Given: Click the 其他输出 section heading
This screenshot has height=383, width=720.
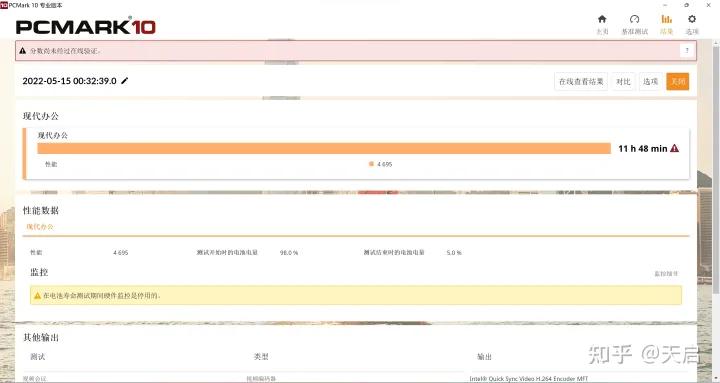Looking at the screenshot, I should pos(41,338).
